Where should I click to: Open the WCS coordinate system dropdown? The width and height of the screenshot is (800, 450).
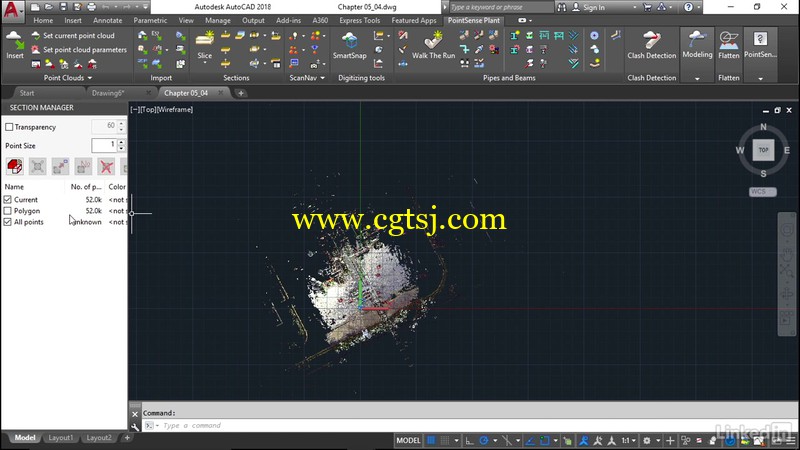coord(763,192)
